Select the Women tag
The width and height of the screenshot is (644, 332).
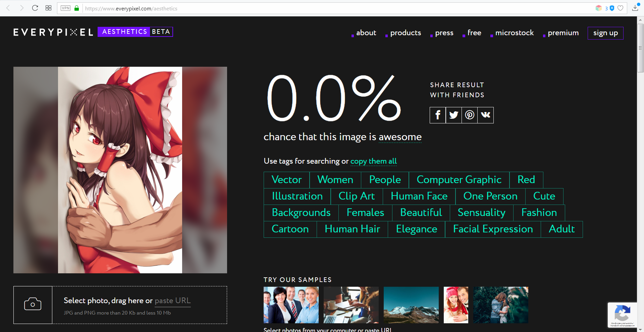[x=335, y=180]
